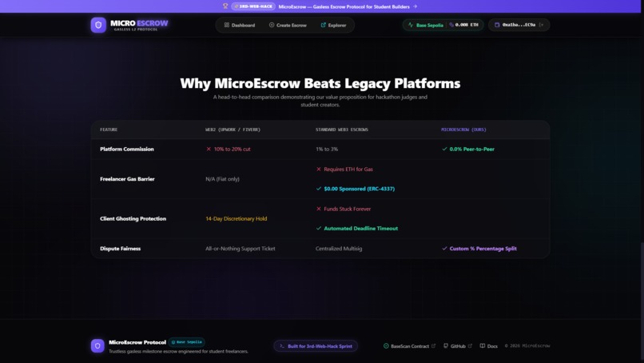Click the book icon beside Docs
644x363 pixels.
pyautogui.click(x=483, y=346)
